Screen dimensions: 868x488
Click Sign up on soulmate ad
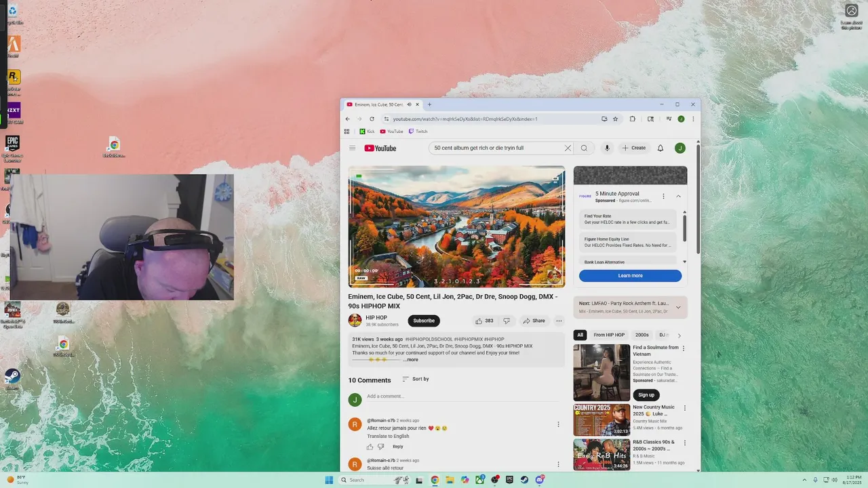646,394
